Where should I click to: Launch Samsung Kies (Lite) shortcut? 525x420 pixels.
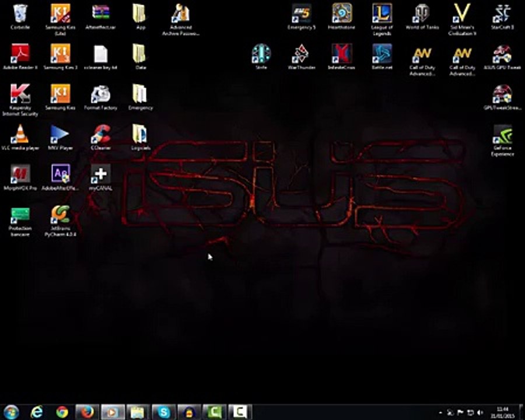(60, 19)
